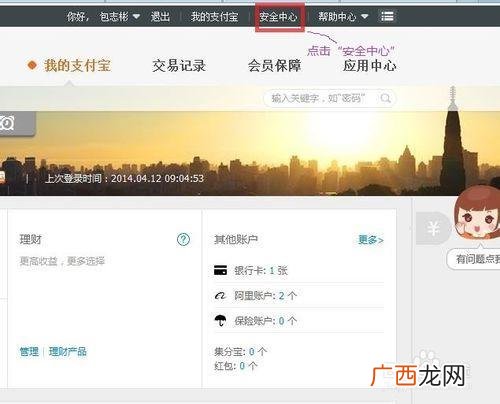
Task: Open 安全中心 in the top bar
Action: coord(278,16)
